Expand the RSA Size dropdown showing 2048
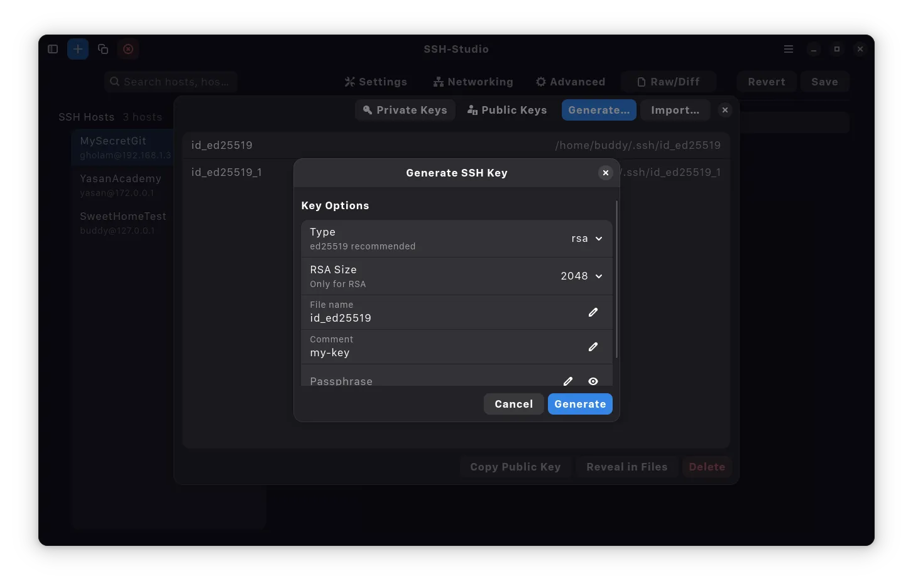The height and width of the screenshot is (588, 913). point(581,276)
